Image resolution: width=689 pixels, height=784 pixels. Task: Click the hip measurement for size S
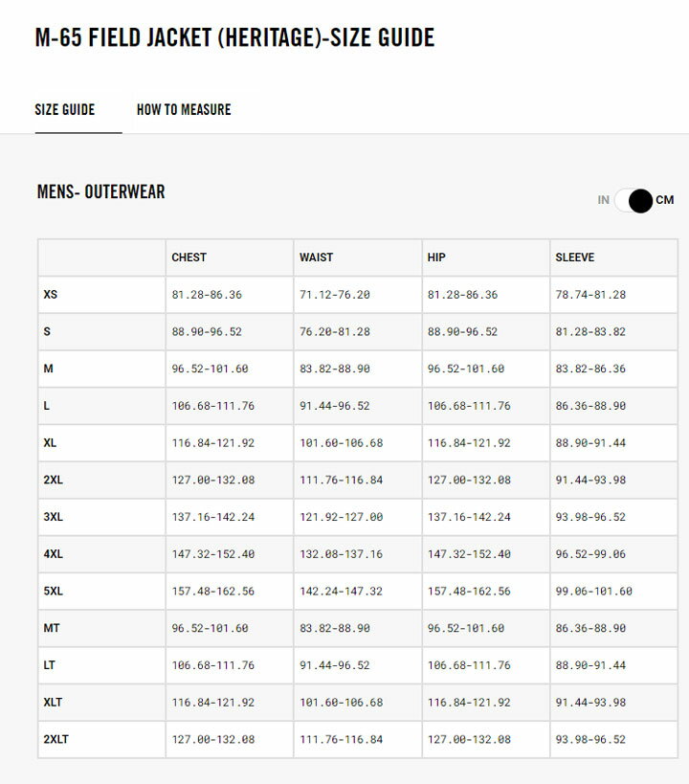click(x=462, y=332)
